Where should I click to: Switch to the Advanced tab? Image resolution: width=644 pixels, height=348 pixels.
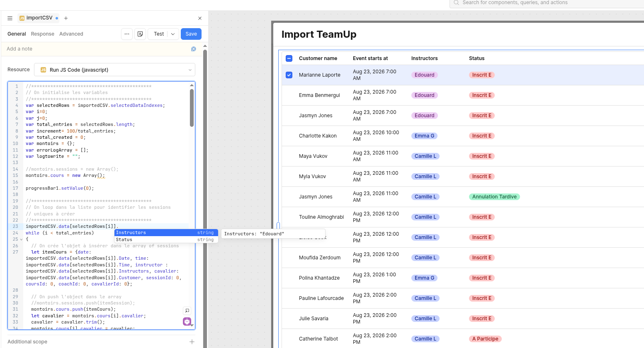[x=71, y=34]
